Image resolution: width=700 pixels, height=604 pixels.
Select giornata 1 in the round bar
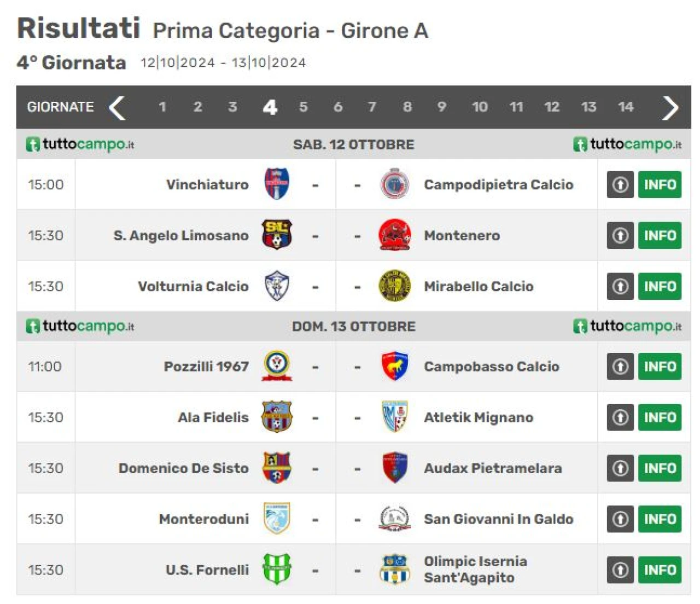162,107
